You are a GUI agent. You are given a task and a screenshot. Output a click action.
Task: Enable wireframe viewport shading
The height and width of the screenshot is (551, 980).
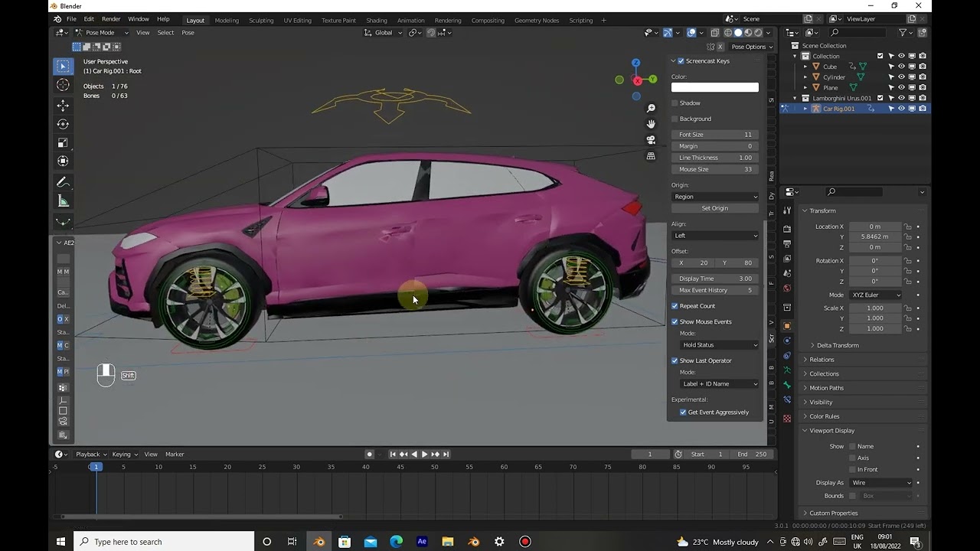click(x=728, y=32)
